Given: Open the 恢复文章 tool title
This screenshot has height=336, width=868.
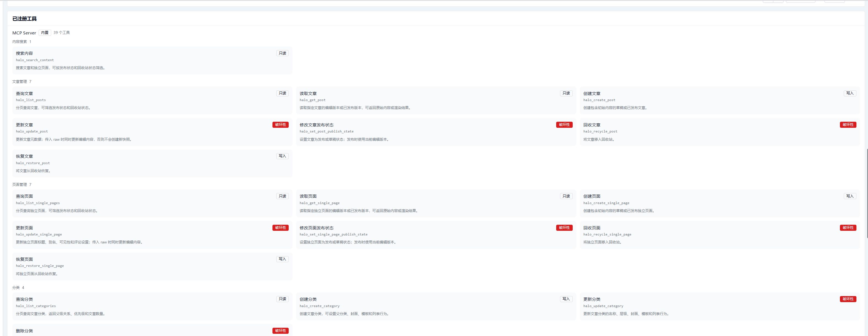Looking at the screenshot, I should [24, 156].
